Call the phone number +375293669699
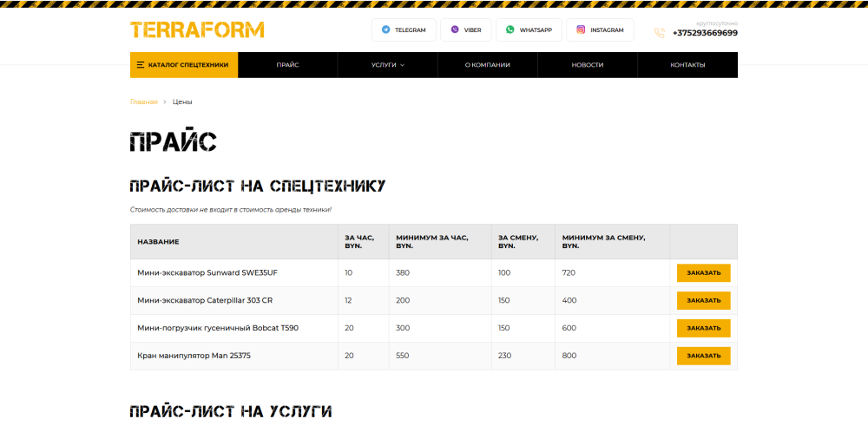Image resolution: width=868 pixels, height=432 pixels. pyautogui.click(x=705, y=33)
